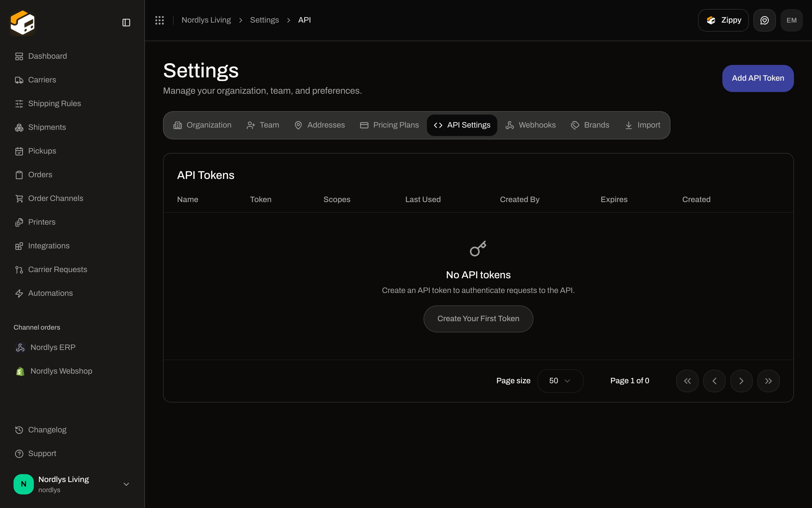The height and width of the screenshot is (508, 812).
Task: Go to the first page of tokens
Action: coord(687,381)
